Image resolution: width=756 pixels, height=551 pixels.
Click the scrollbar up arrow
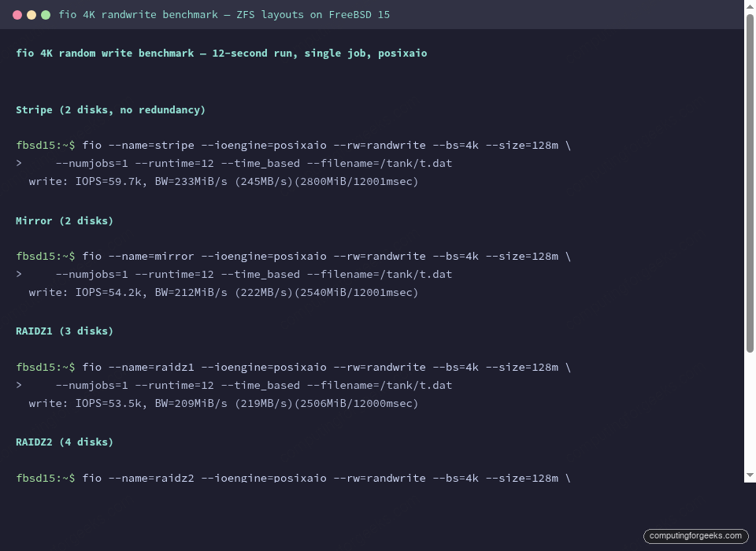point(749,7)
